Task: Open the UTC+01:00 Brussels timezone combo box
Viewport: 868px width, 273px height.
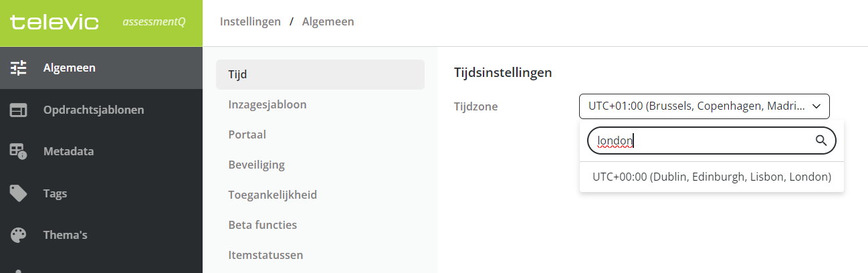Action: point(704,106)
